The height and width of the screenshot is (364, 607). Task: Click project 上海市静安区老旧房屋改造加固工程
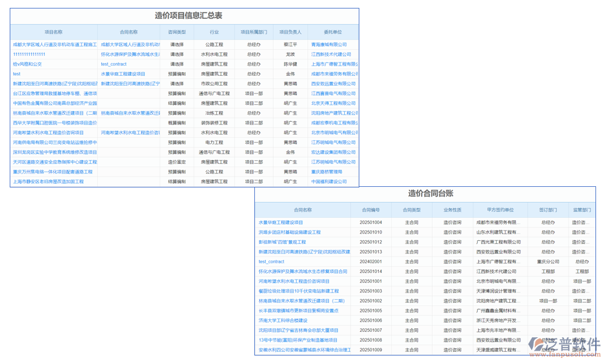click(48, 181)
